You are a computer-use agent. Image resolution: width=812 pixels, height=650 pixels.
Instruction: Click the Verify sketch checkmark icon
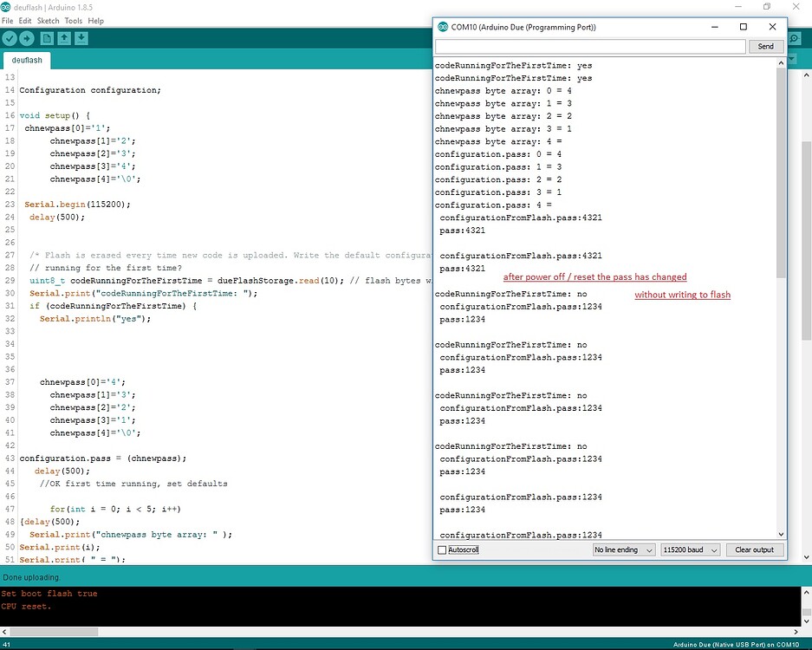pyautogui.click(x=10, y=38)
